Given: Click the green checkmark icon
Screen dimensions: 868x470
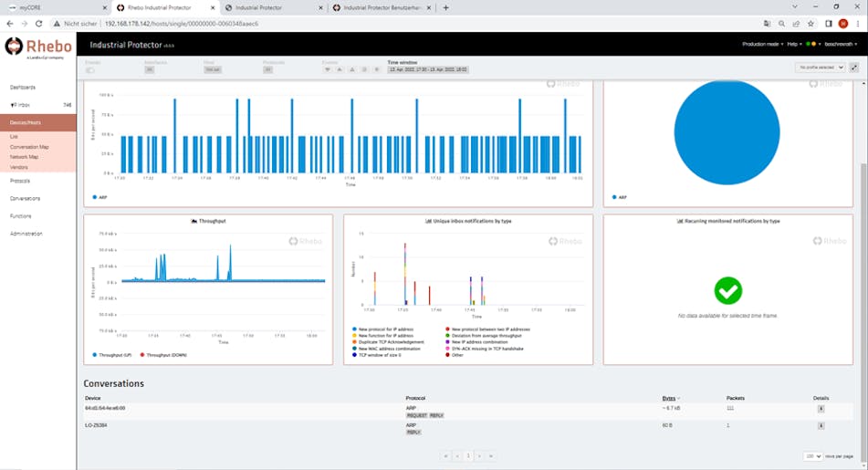Looking at the screenshot, I should pos(728,290).
